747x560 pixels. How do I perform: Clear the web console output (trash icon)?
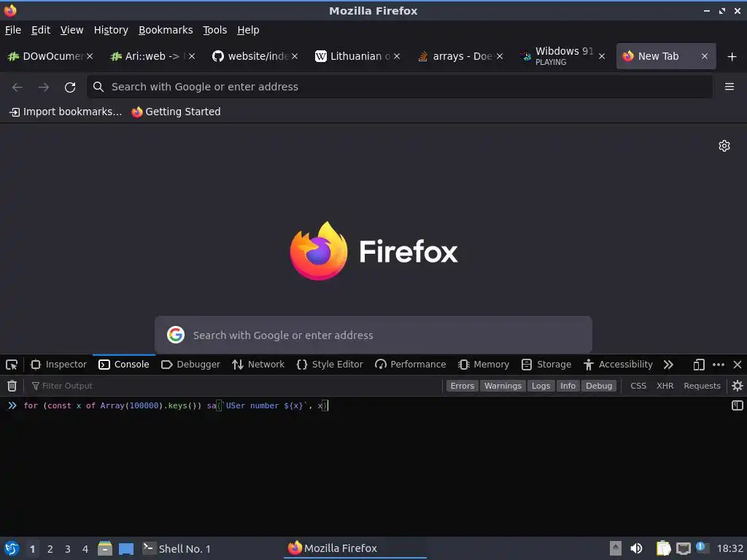coord(12,386)
